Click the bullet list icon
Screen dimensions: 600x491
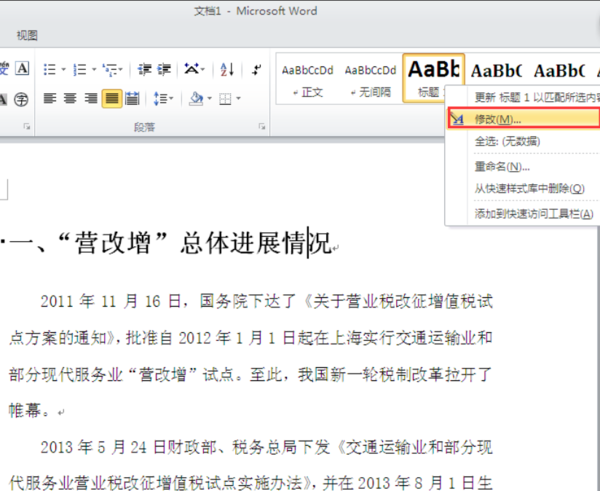[49, 70]
